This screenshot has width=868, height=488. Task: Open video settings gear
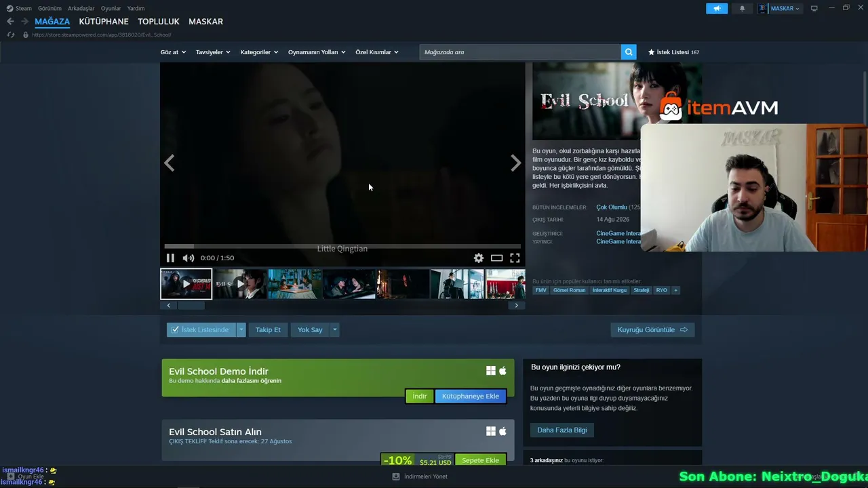point(479,258)
